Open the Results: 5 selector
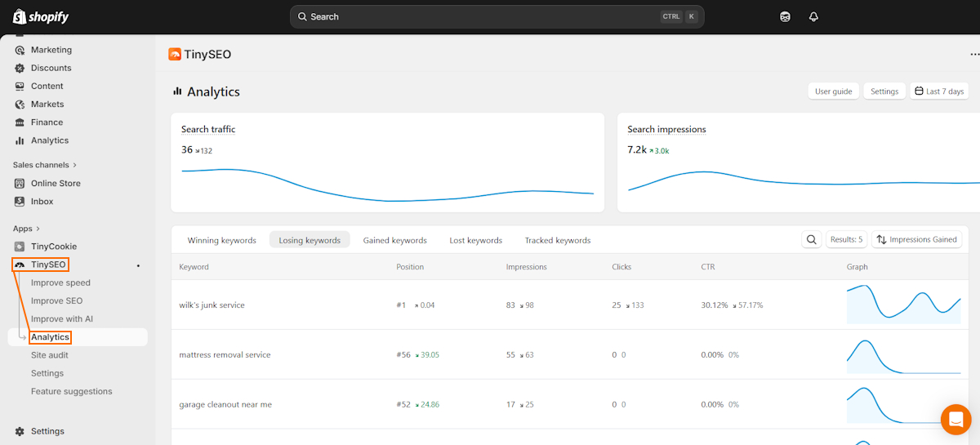The width and height of the screenshot is (980, 445). click(x=846, y=239)
